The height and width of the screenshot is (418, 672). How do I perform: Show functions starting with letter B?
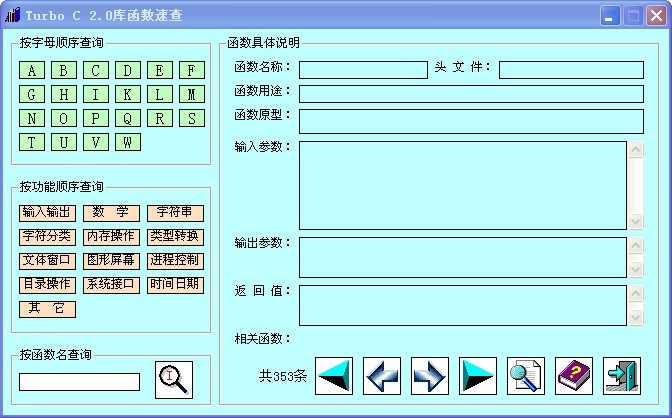click(64, 70)
